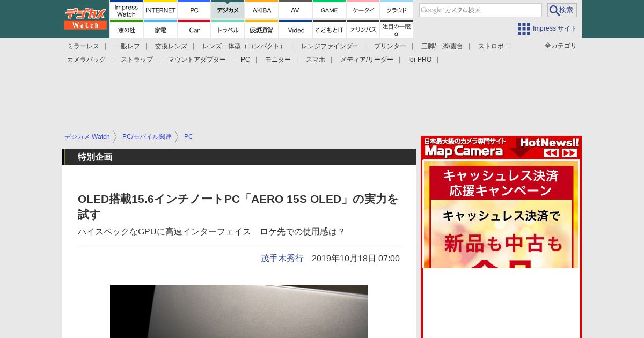The image size is (644, 338).
Task: Open the 窓の杜 tab
Action: click(x=127, y=30)
